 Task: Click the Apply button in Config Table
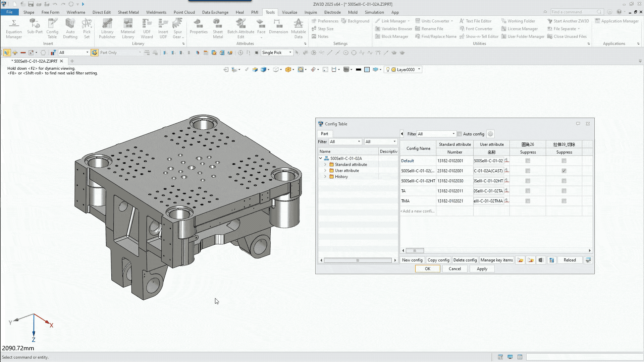click(482, 269)
